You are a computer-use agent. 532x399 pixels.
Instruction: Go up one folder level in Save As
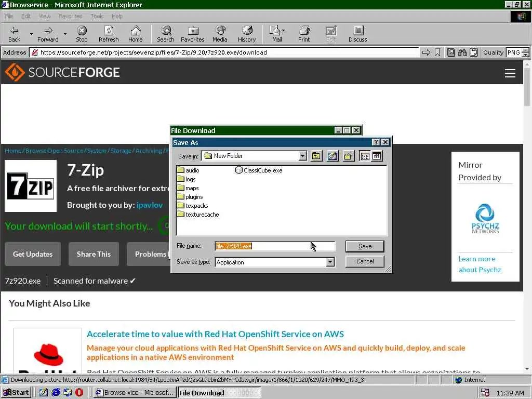click(x=316, y=156)
